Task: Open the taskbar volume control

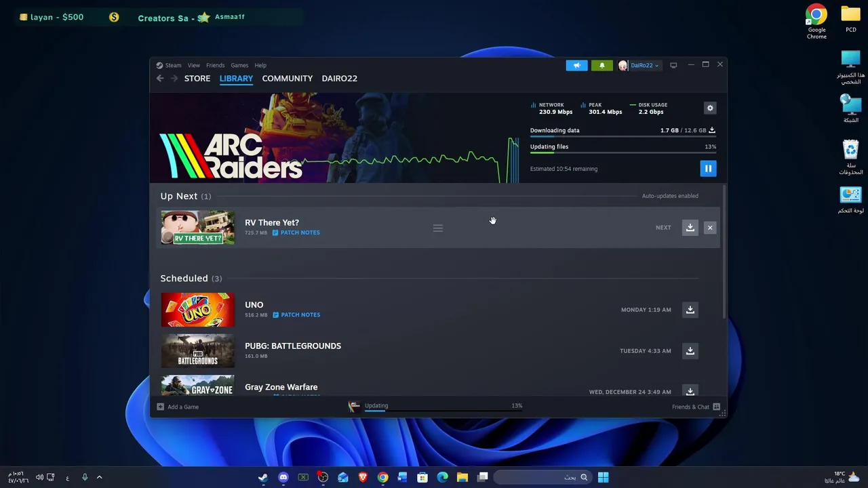Action: pyautogui.click(x=39, y=477)
